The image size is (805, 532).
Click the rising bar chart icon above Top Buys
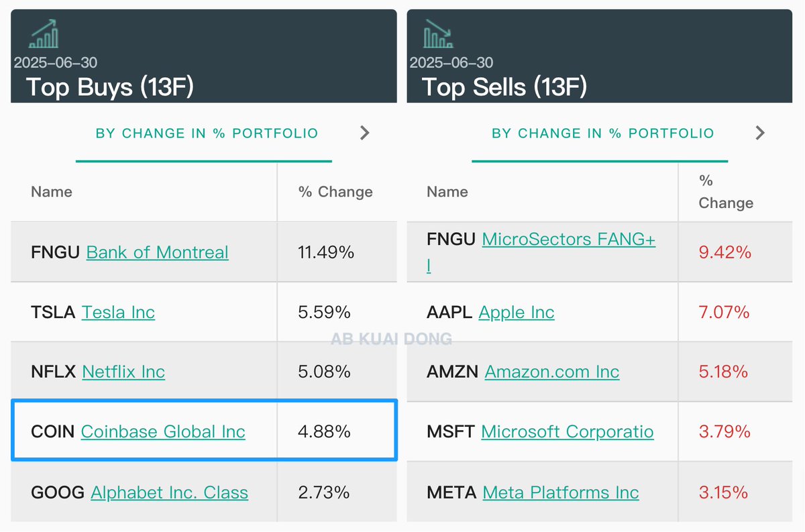[44, 34]
